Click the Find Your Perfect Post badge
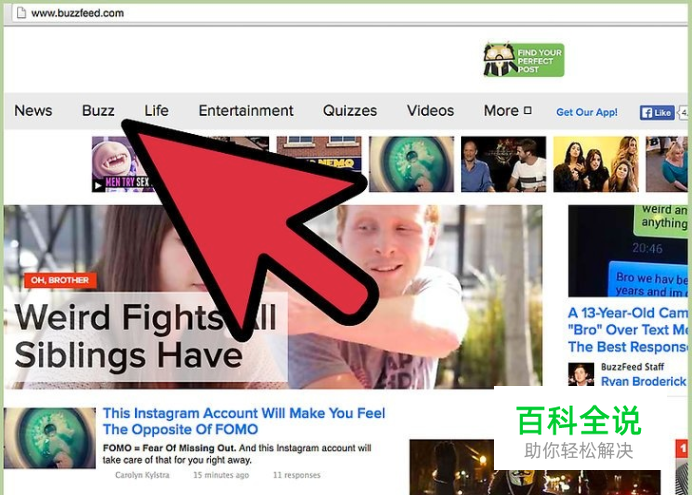 click(x=524, y=60)
